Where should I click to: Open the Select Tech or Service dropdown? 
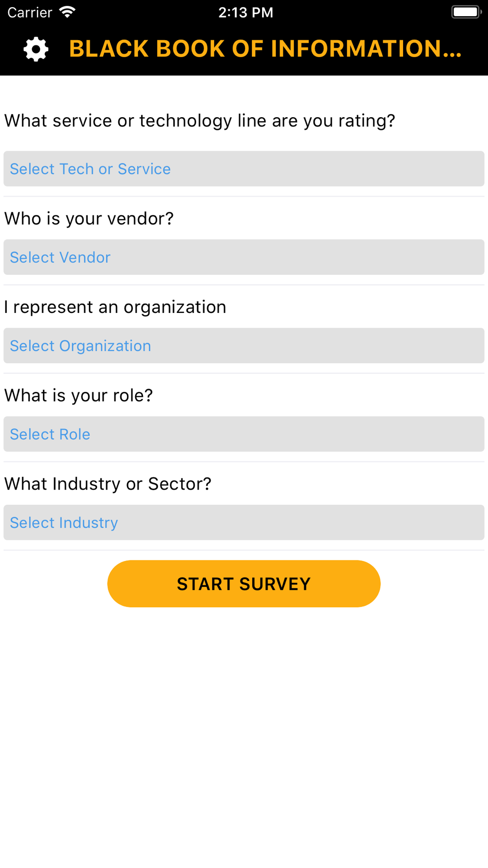244,169
